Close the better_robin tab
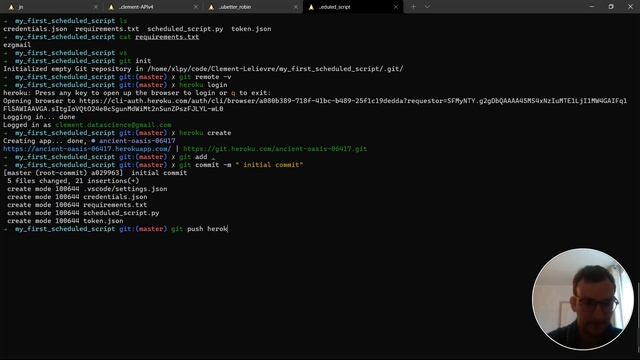The image size is (640, 360). pos(296,7)
